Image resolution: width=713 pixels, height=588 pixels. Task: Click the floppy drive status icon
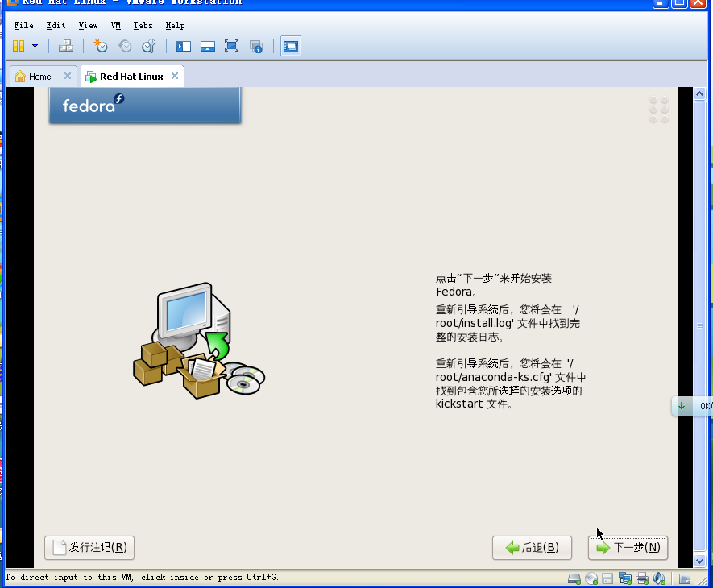(x=607, y=578)
